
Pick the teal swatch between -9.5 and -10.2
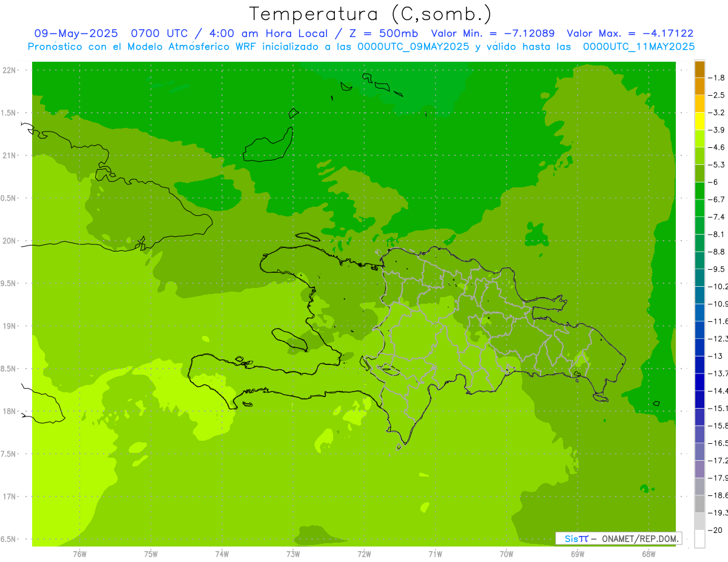(699, 278)
